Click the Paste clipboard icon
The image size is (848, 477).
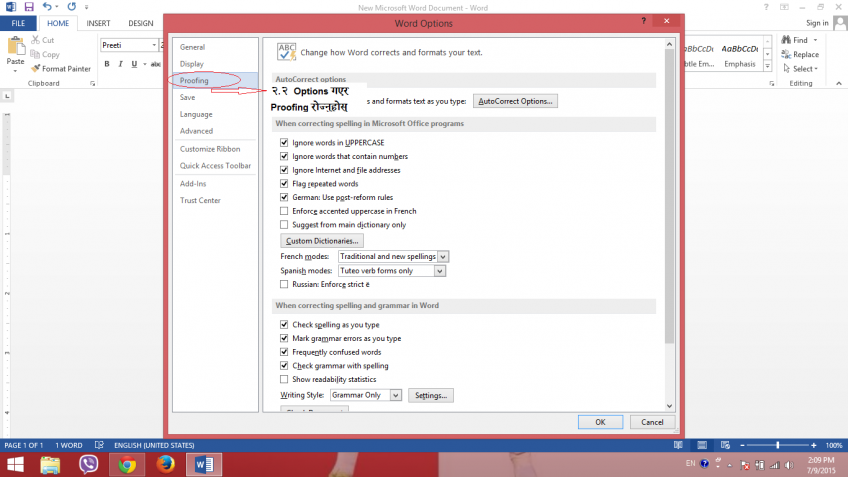(16, 47)
